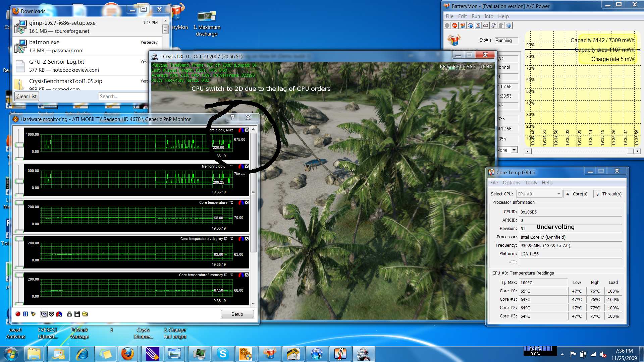Image resolution: width=644 pixels, height=362 pixels.
Task: Click the grey start circle in BatteryMon toolbar
Action: [x=447, y=25]
